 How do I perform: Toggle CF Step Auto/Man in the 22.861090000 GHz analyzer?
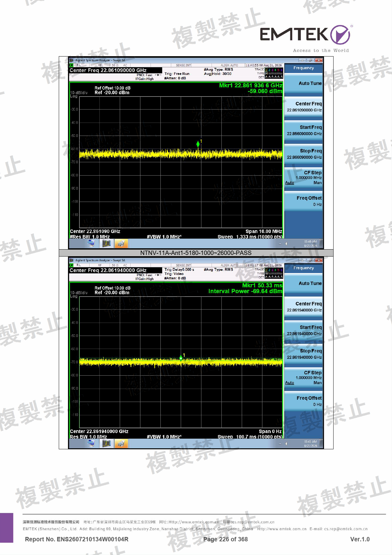pyautogui.click(x=303, y=177)
